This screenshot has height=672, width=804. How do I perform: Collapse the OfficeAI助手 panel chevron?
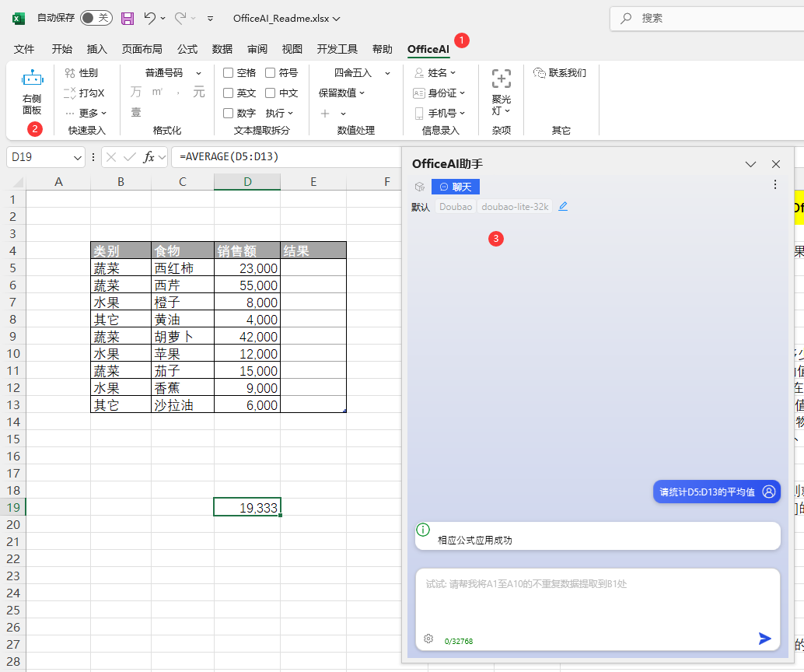[750, 164]
